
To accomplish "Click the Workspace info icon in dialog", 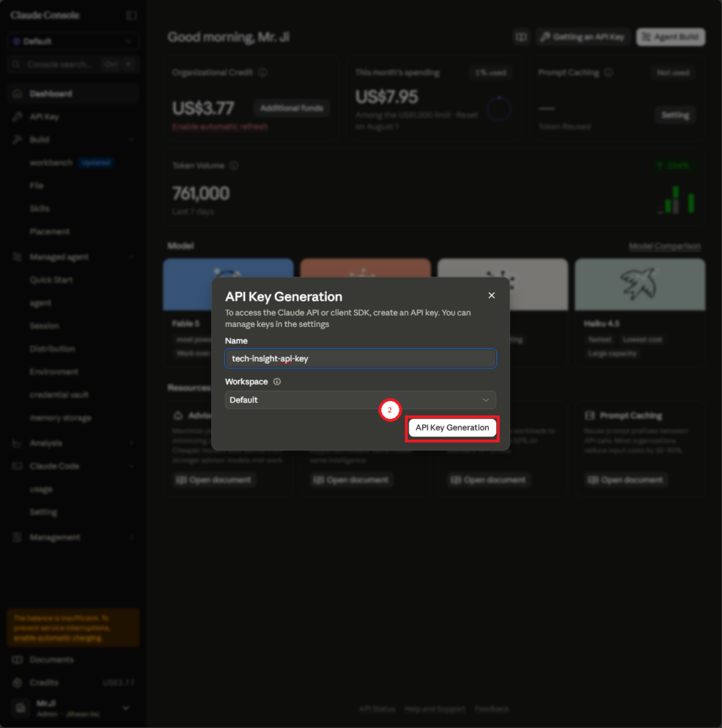I will 277,382.
